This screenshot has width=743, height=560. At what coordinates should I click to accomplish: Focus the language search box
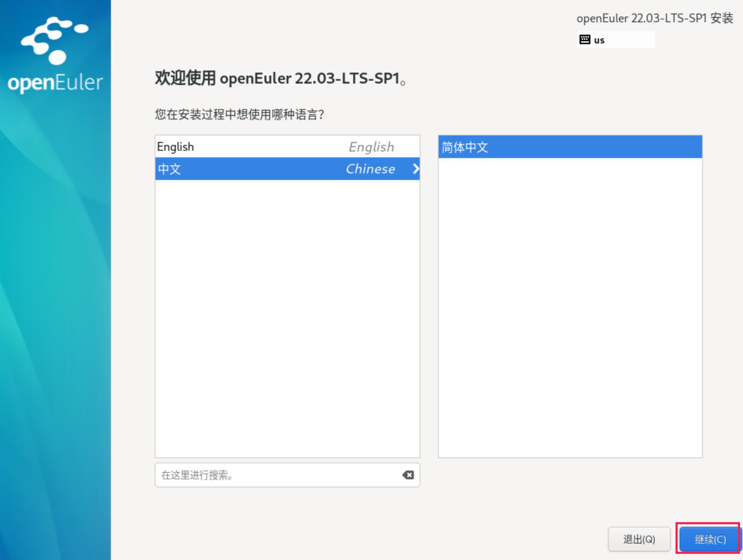(x=277, y=475)
